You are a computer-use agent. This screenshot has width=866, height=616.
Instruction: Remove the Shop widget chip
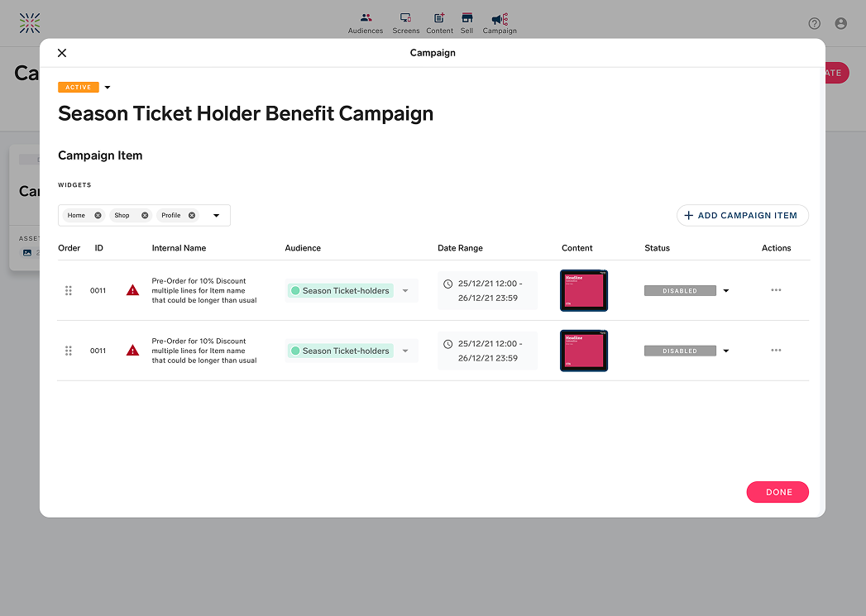click(145, 215)
